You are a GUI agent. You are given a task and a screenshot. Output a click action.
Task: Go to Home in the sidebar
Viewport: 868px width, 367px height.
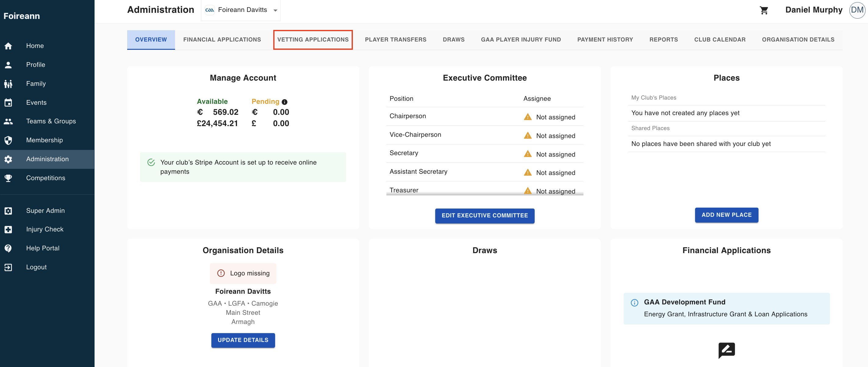pyautogui.click(x=47, y=46)
